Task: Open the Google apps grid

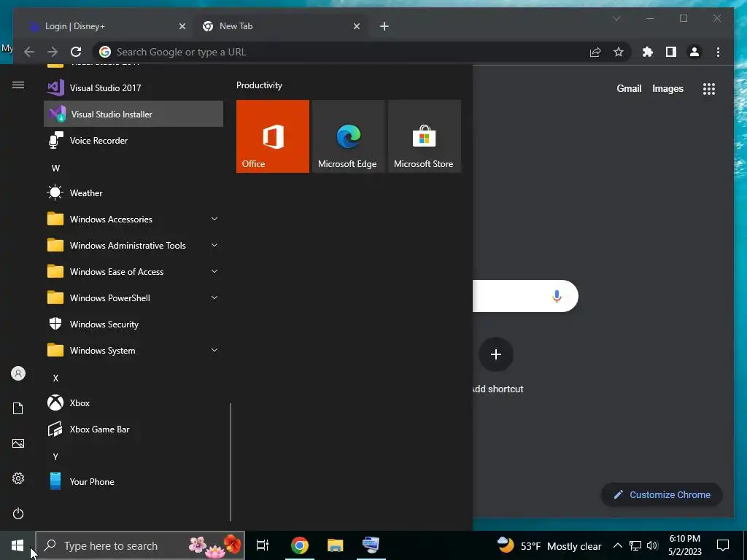Action: (x=709, y=88)
